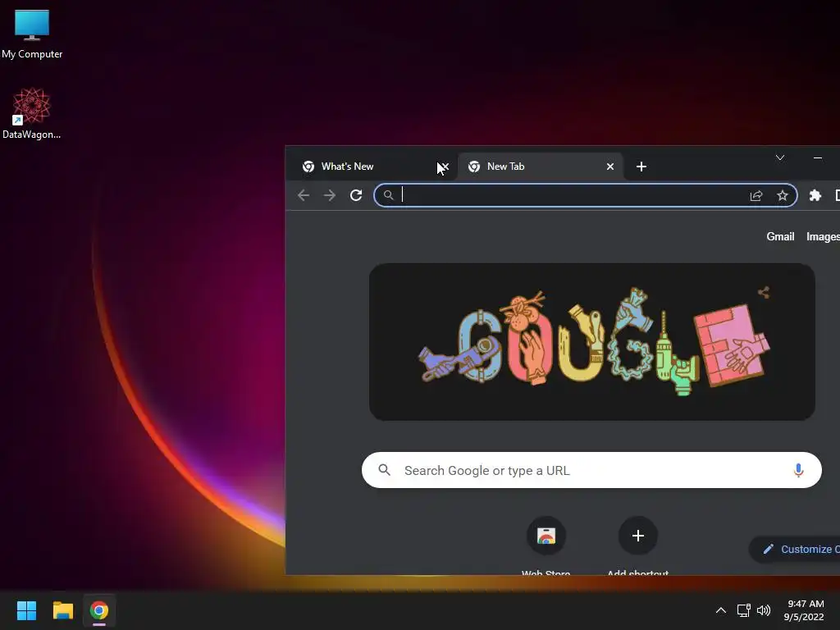Select the DataWagon desktop shortcut
This screenshot has height=630, width=840.
(x=32, y=113)
